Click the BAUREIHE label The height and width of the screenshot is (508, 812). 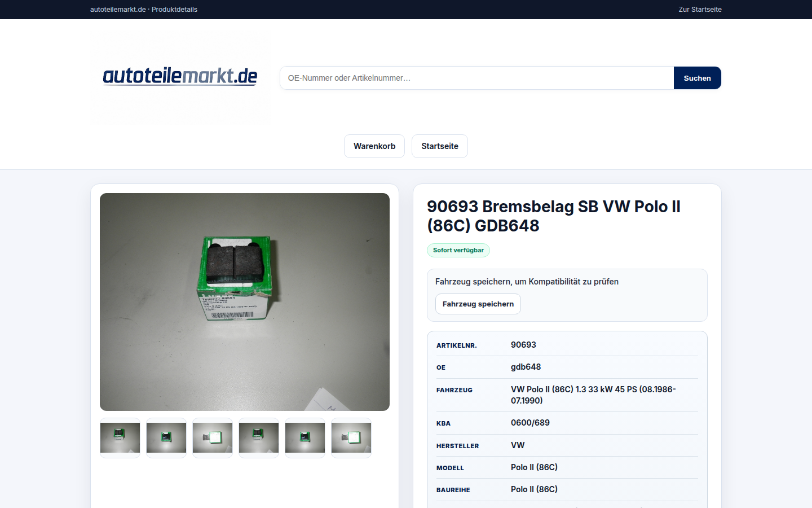point(453,490)
